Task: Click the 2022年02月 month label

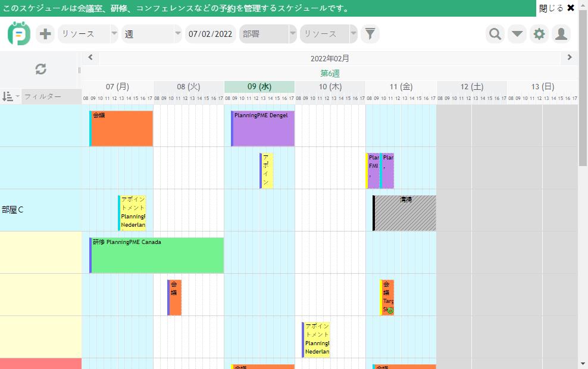Action: [330, 58]
